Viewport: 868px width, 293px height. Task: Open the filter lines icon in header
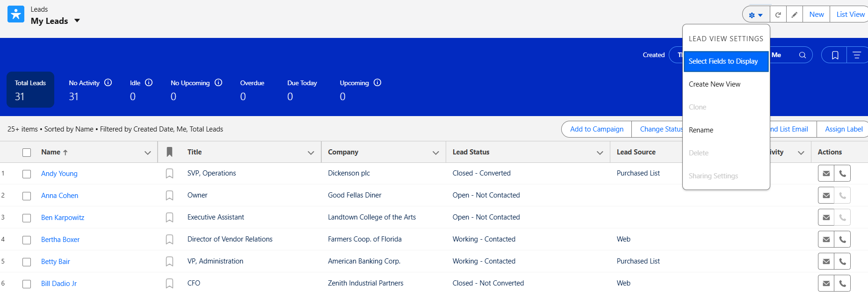[x=857, y=55]
